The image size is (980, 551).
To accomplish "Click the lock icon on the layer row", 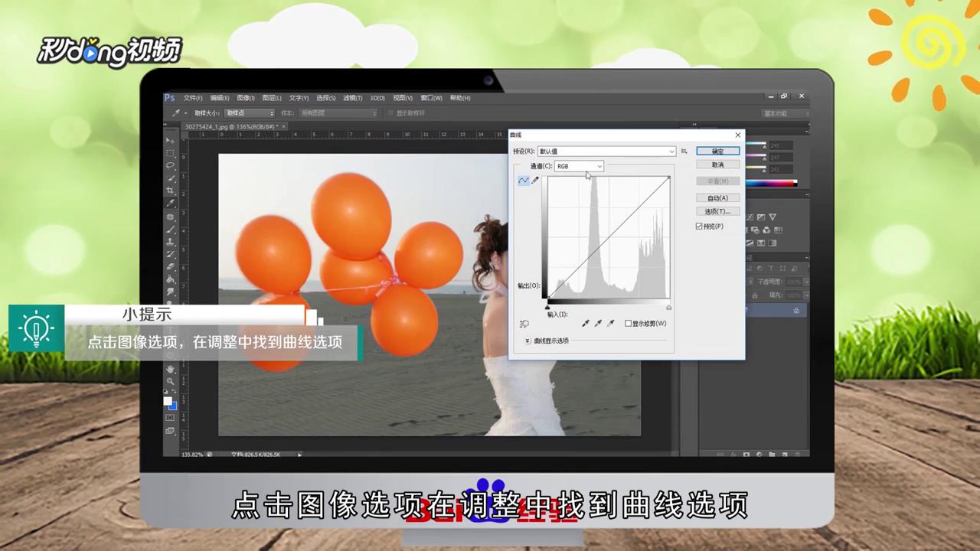I will [x=796, y=310].
